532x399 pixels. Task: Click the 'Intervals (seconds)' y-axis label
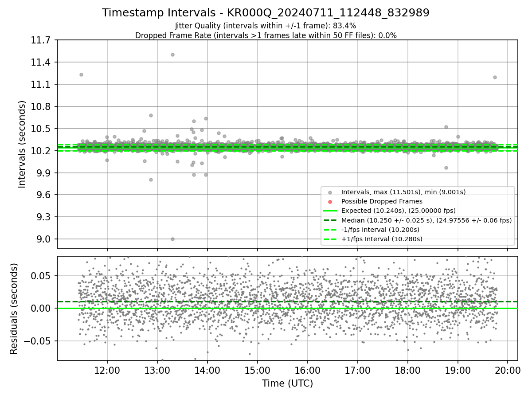tap(22, 144)
